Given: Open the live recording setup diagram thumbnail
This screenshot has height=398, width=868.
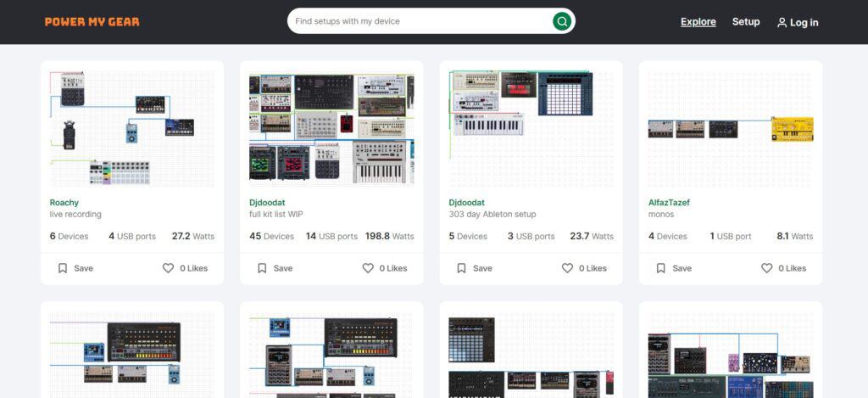Looking at the screenshot, I should click(132, 129).
